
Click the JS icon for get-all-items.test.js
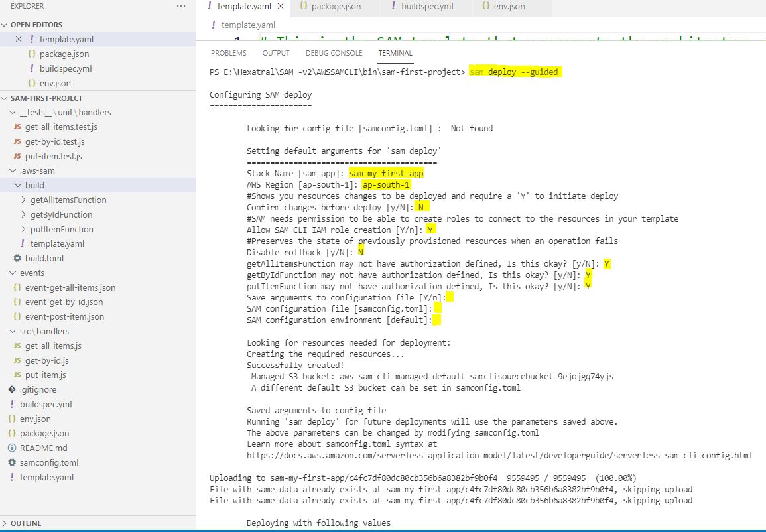pos(17,127)
